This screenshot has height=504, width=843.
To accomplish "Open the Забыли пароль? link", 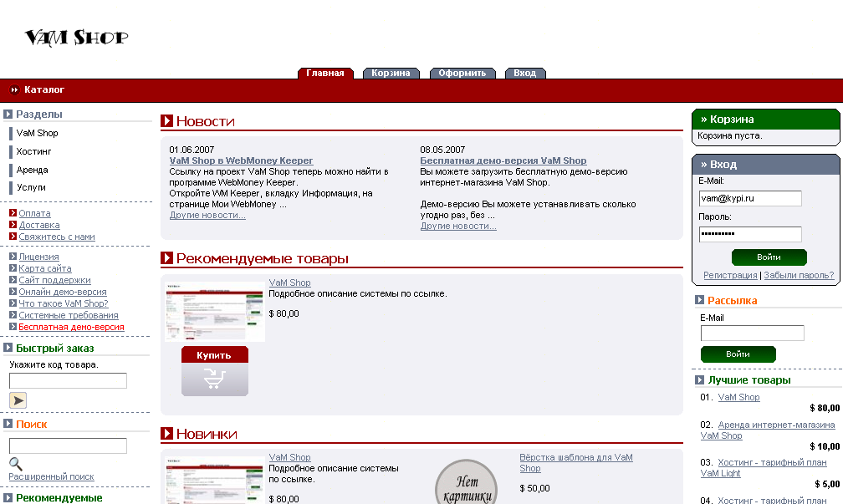I will (x=799, y=275).
